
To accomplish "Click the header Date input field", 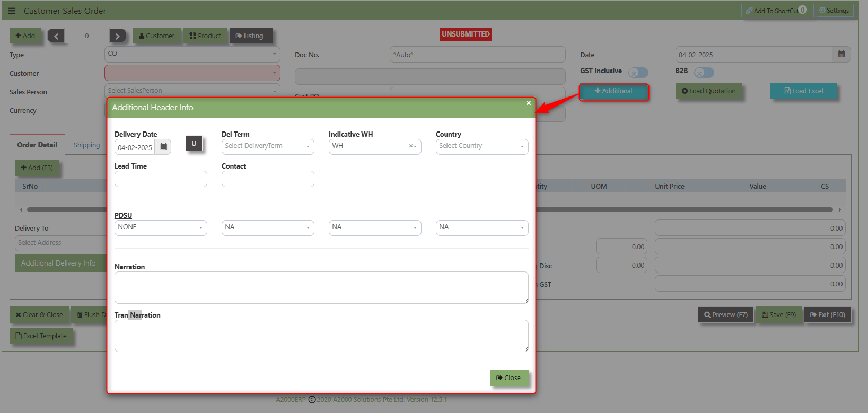I will click(x=753, y=55).
